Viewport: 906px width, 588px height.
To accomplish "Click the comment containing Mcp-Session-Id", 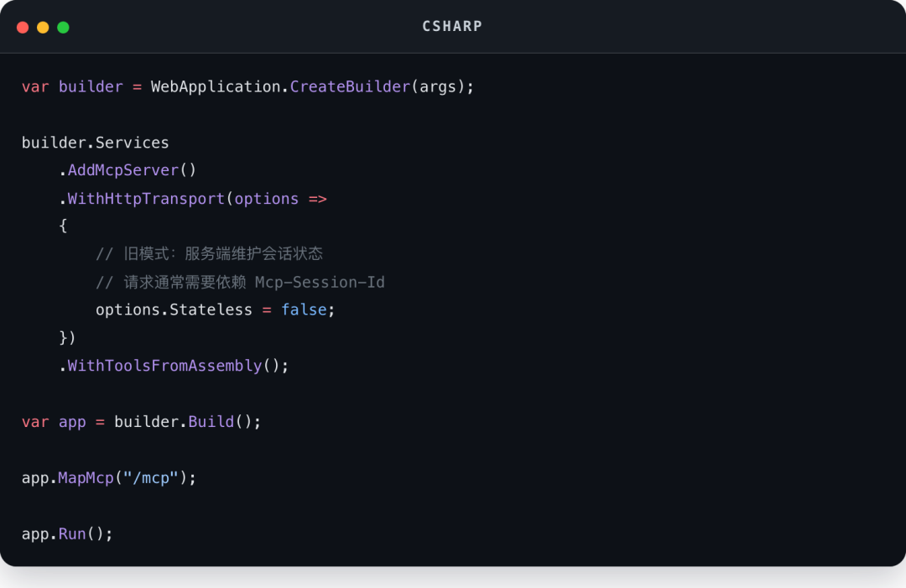I will [x=240, y=282].
